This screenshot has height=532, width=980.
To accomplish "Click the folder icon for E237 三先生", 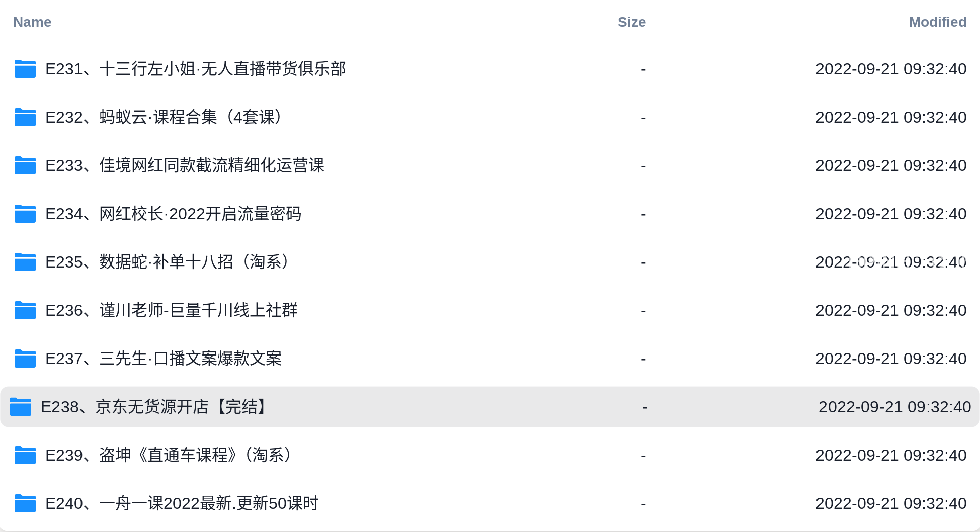I will pos(25,359).
